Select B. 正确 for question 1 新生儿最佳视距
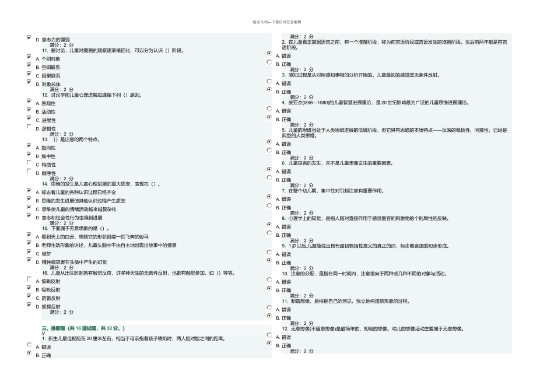 pos(29,353)
